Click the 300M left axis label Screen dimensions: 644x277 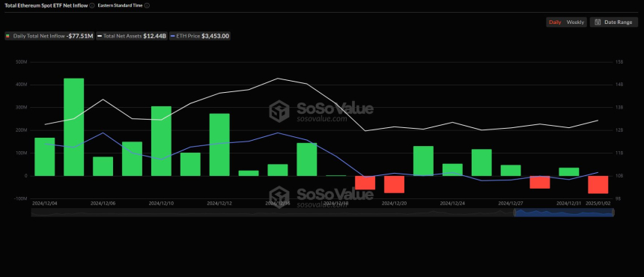pos(22,108)
